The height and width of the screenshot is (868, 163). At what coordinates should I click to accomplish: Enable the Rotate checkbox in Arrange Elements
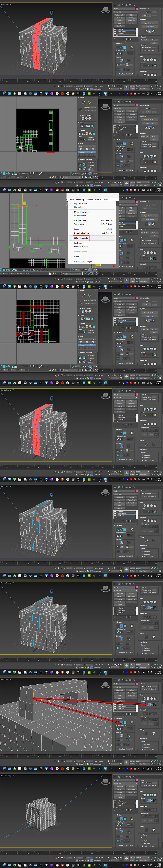[x=89, y=165]
